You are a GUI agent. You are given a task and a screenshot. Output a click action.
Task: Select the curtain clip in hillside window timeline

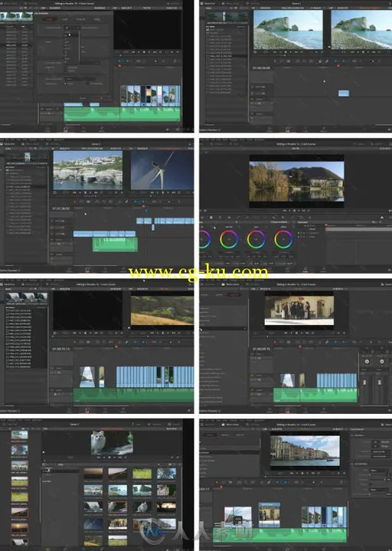point(87,377)
